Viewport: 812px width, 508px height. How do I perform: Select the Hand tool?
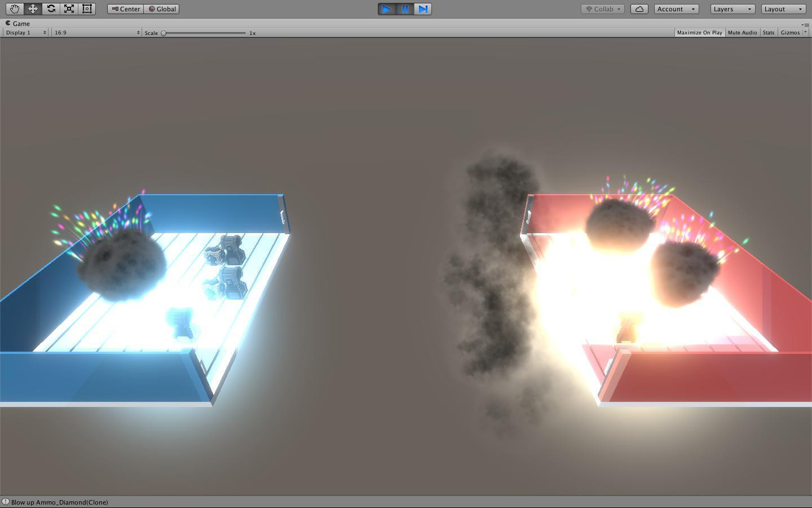pyautogui.click(x=15, y=9)
